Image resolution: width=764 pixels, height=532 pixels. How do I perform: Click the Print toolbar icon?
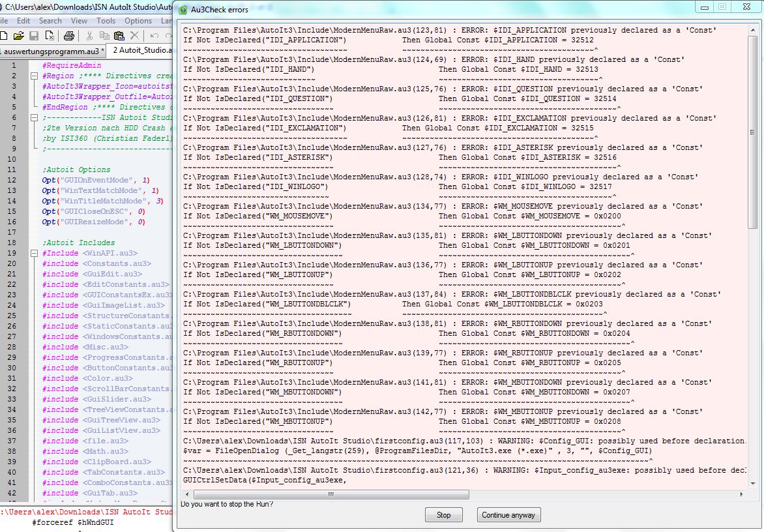click(x=69, y=36)
